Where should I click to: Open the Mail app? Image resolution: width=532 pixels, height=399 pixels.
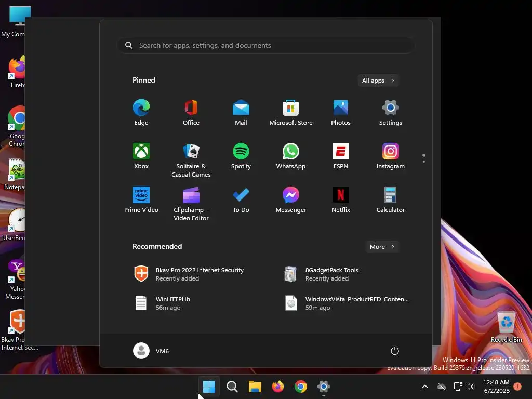click(x=241, y=112)
